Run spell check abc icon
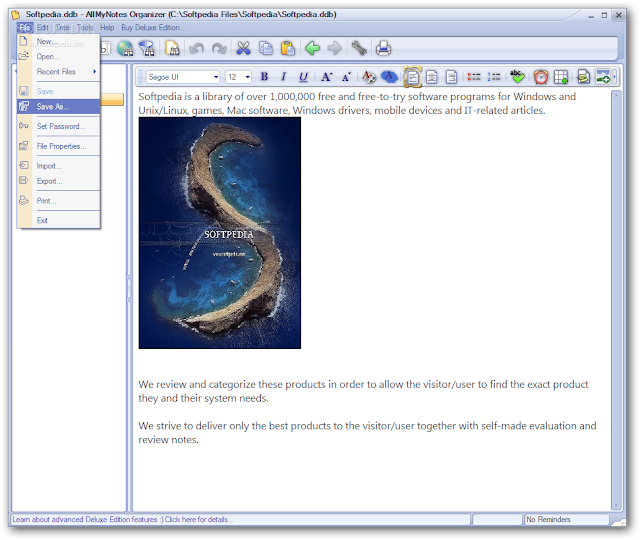This screenshot has height=540, width=640. 518,76
